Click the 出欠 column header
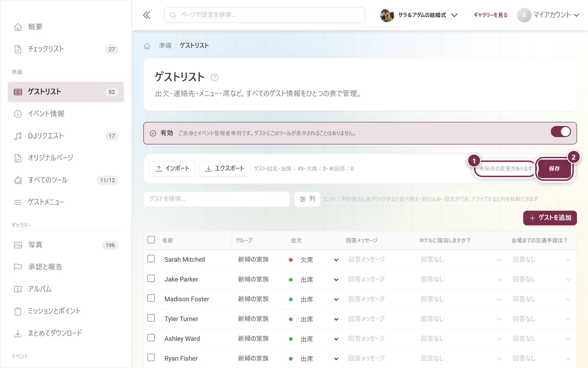The height and width of the screenshot is (368, 588). 296,240
